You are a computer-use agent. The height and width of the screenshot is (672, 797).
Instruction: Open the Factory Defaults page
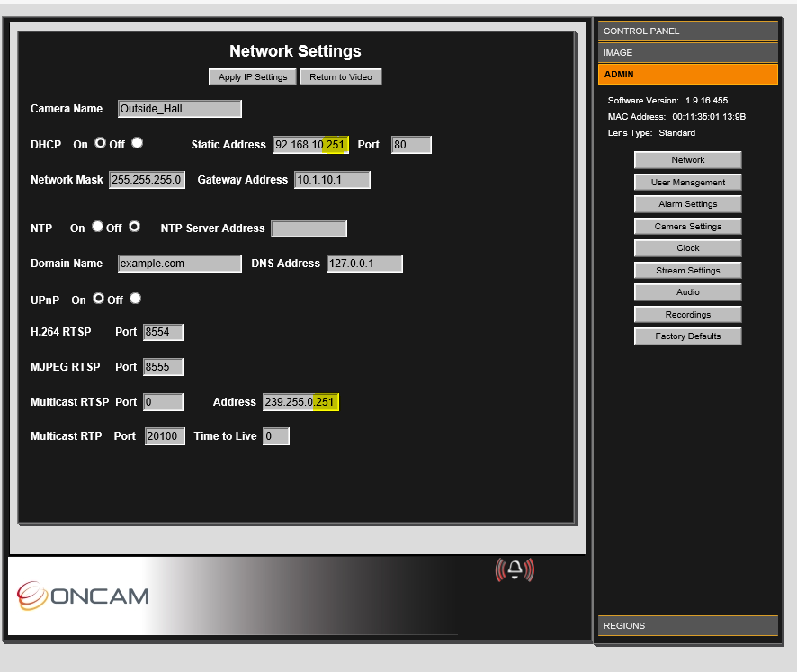[x=688, y=336]
